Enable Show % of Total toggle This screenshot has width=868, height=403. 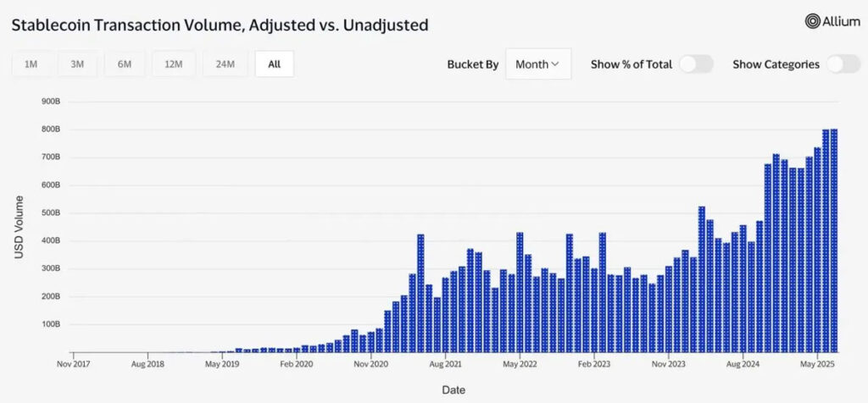point(697,64)
